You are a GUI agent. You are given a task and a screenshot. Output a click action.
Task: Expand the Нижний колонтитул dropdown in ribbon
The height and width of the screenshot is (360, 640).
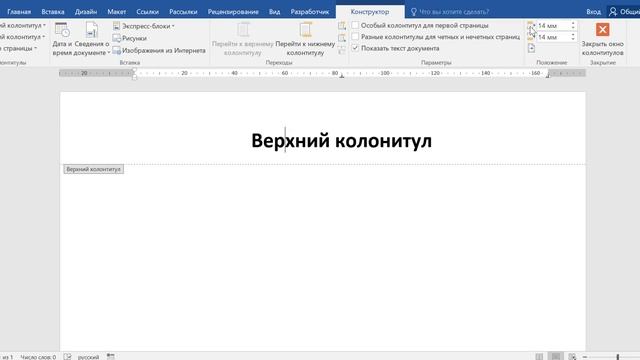coord(22,37)
